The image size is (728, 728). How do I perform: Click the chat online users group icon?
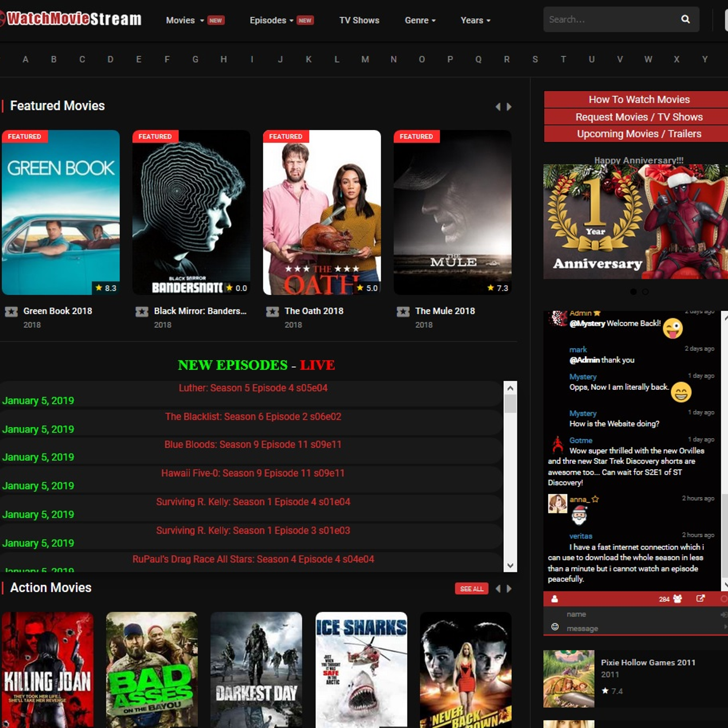pos(677,599)
